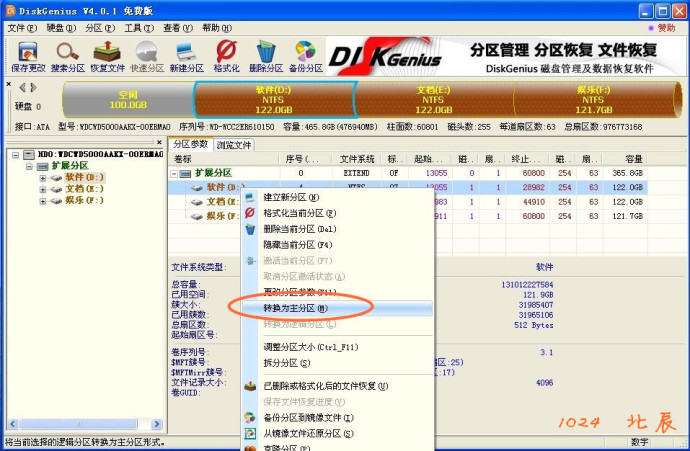Select the 软件(D:) segment in disk bar
690x451 pixels.
(x=274, y=100)
